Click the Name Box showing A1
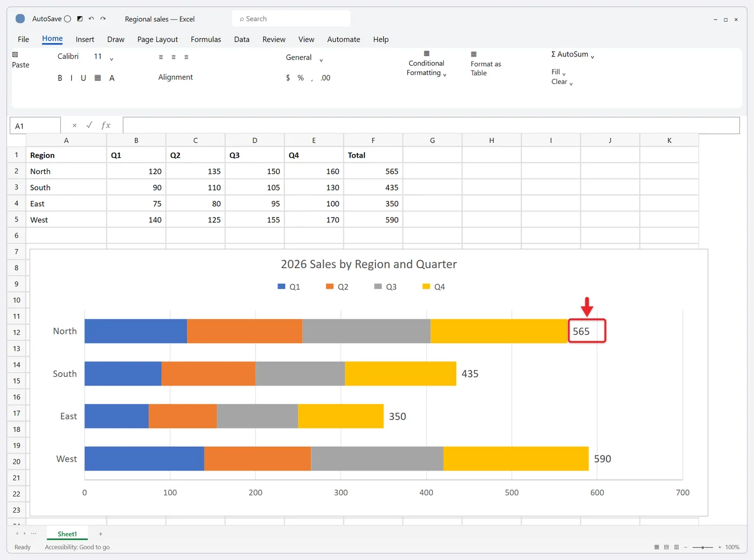This screenshot has width=754, height=560. (x=35, y=125)
